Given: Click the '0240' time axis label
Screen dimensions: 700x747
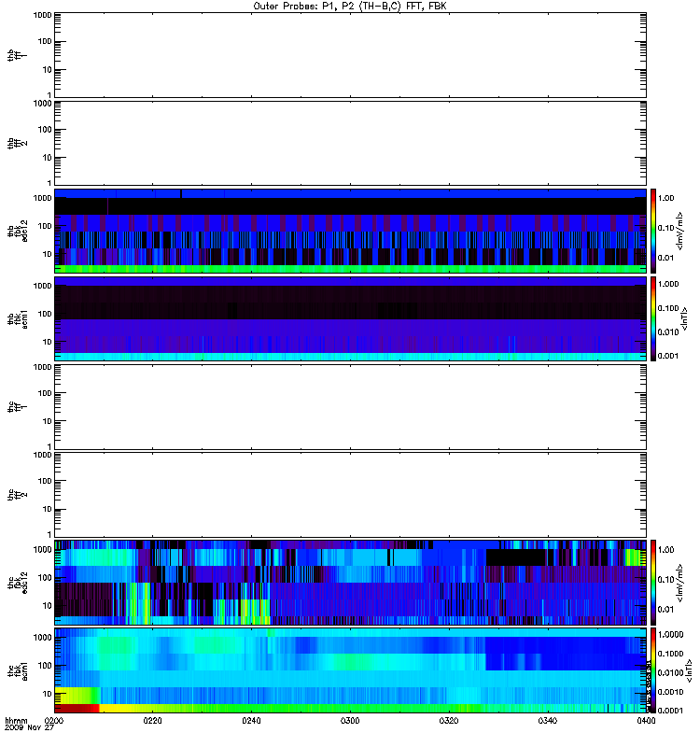Looking at the screenshot, I should (x=251, y=721).
